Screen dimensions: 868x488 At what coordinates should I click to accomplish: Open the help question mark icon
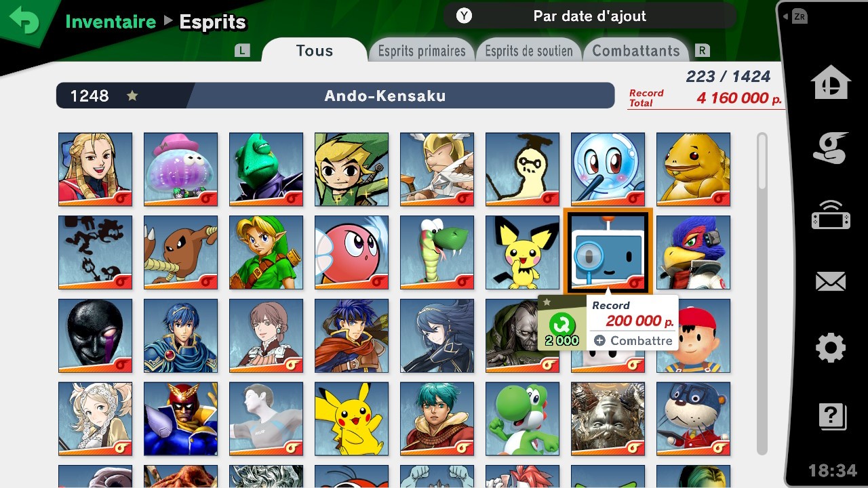(831, 415)
